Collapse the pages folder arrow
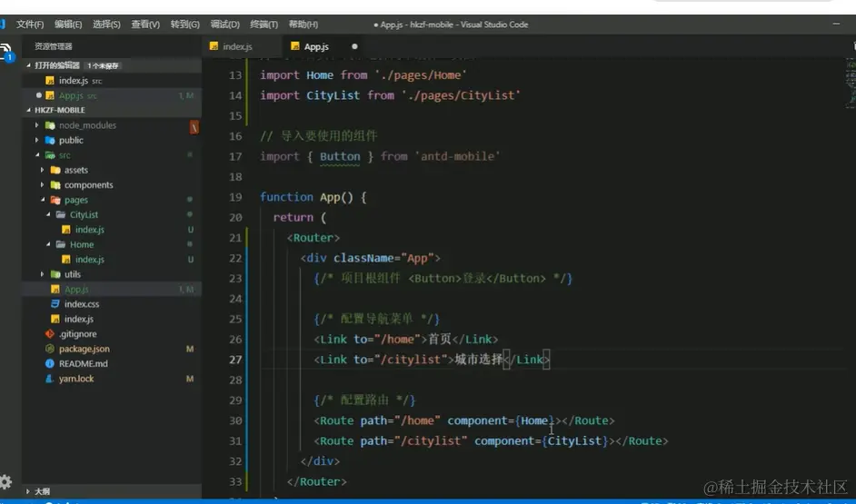 [43, 200]
